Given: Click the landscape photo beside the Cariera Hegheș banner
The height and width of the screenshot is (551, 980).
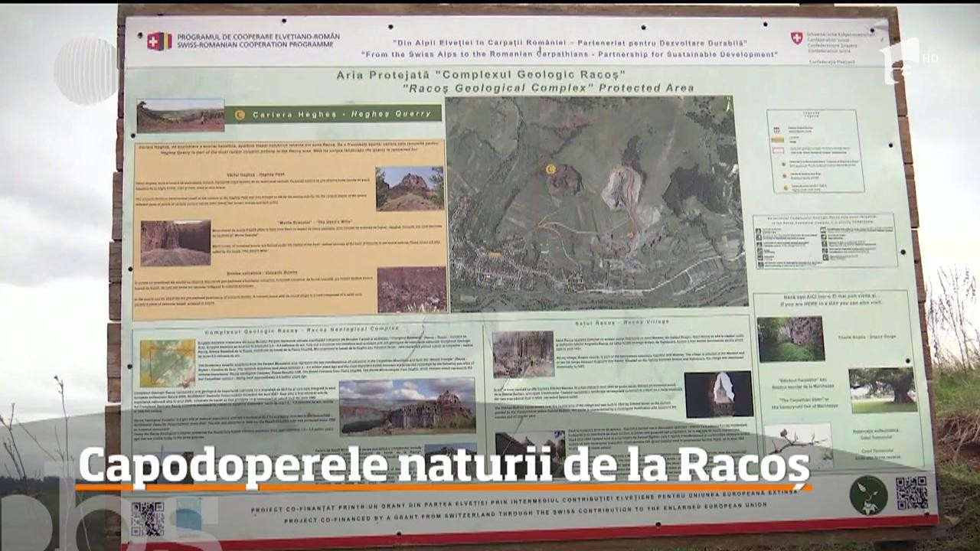Looking at the screenshot, I should [x=181, y=116].
